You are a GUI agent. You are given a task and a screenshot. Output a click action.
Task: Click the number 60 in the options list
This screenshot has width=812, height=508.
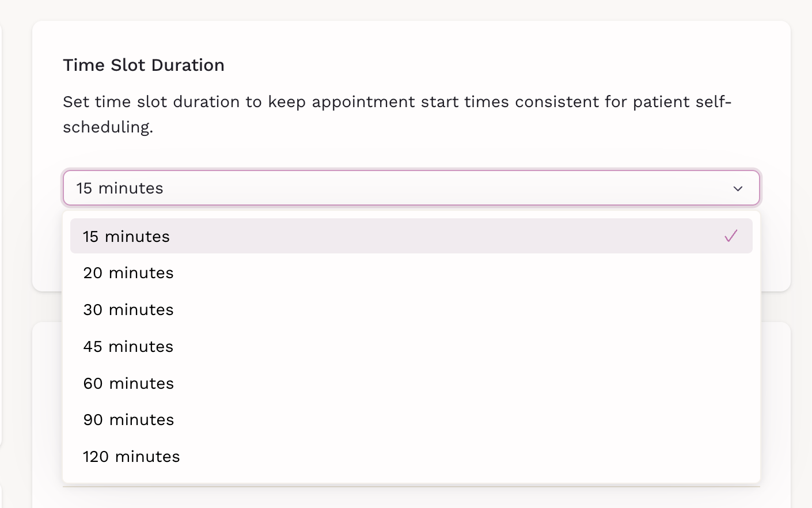[93, 384]
